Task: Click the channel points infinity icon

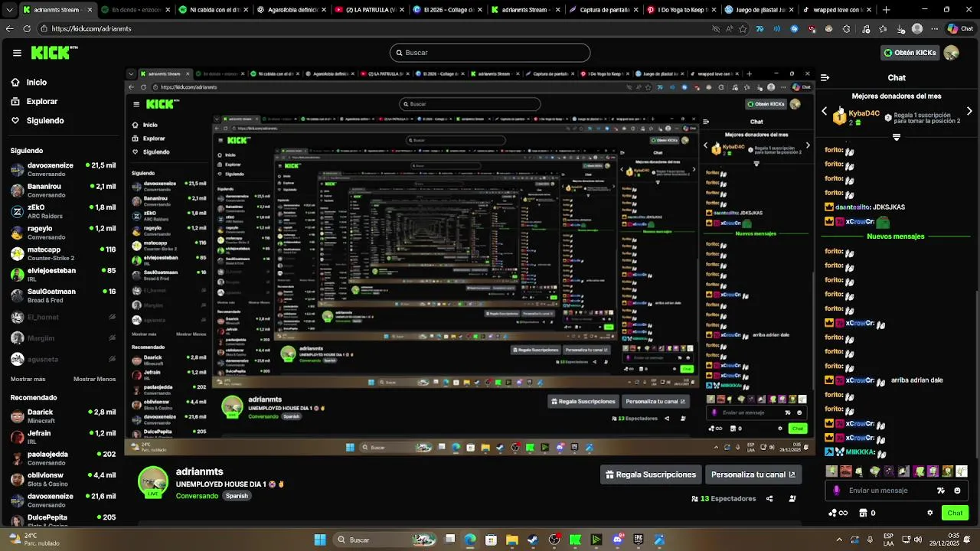Action: pos(838,513)
